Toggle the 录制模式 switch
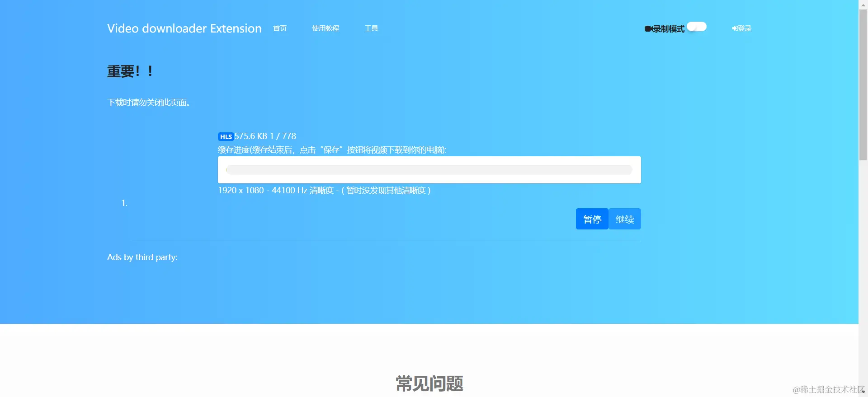868x397 pixels. (697, 27)
